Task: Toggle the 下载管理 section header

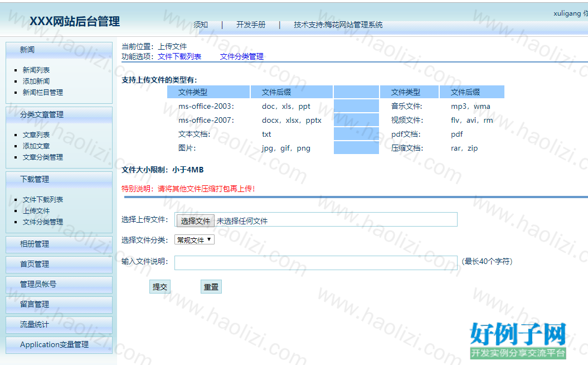Action: point(59,180)
